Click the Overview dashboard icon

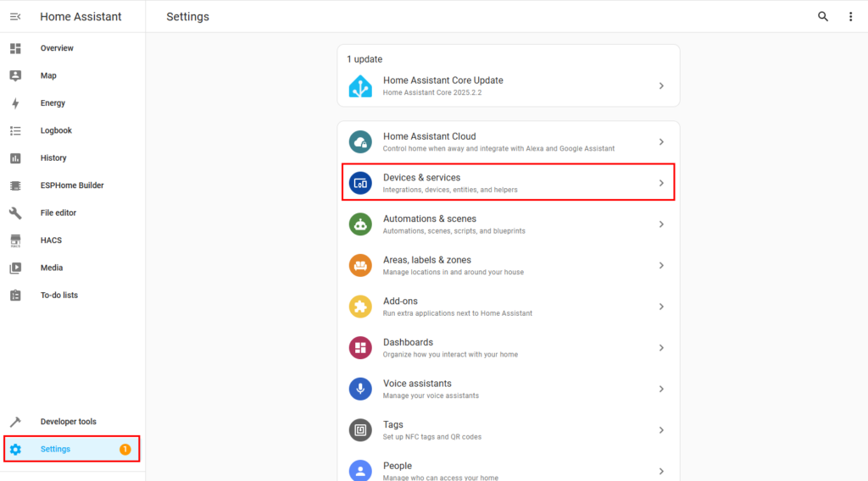point(15,48)
